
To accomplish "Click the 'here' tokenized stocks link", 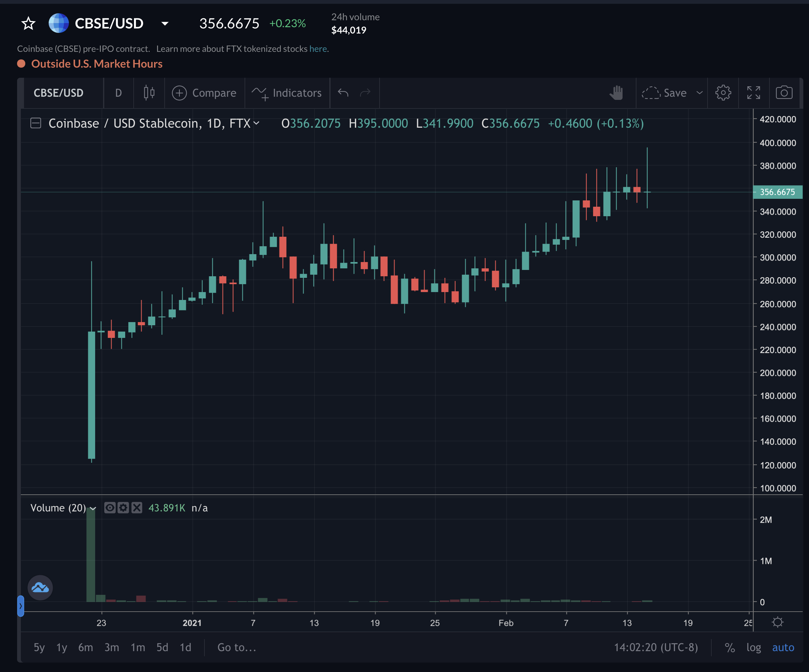I will pos(318,49).
